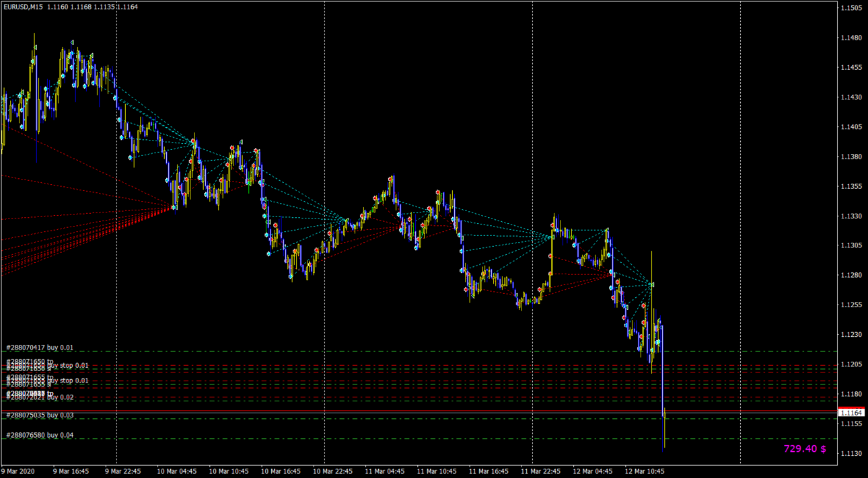Click the 1.1280 price scale label
Image resolution: width=868 pixels, height=478 pixels.
(x=851, y=275)
